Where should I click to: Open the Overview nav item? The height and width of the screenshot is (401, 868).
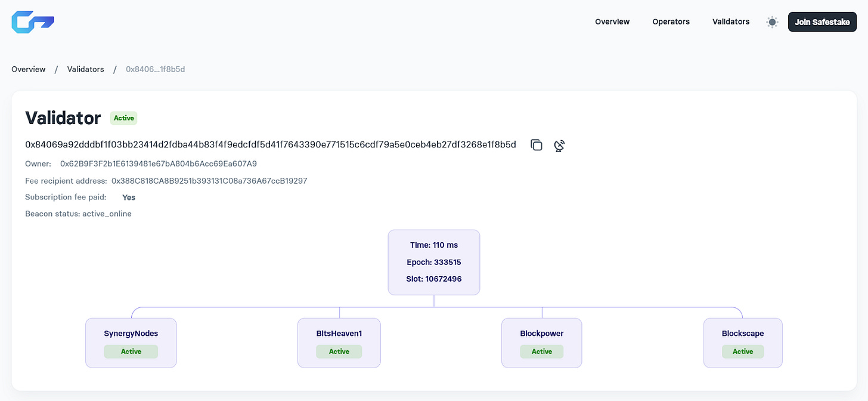click(612, 21)
